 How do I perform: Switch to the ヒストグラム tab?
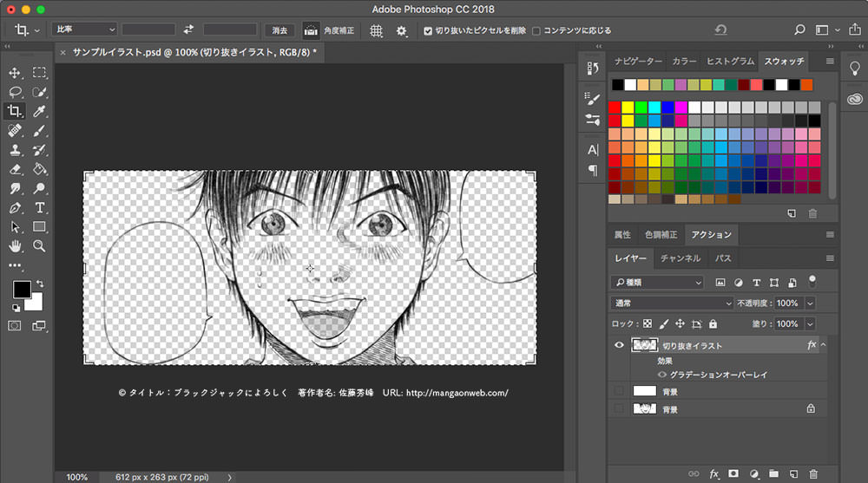(730, 62)
